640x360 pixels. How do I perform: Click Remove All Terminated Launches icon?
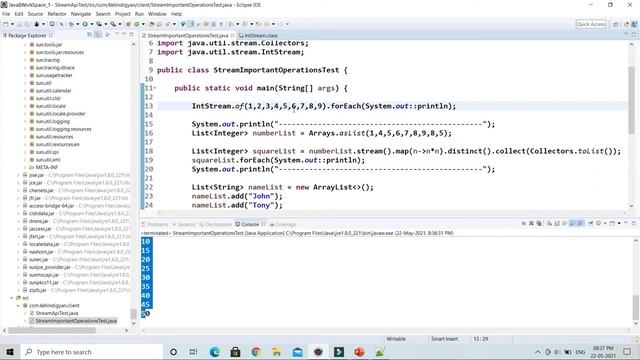click(539, 223)
